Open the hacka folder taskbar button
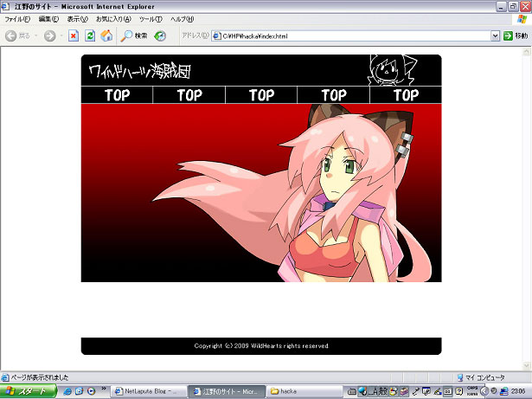532x399 pixels. pyautogui.click(x=304, y=391)
